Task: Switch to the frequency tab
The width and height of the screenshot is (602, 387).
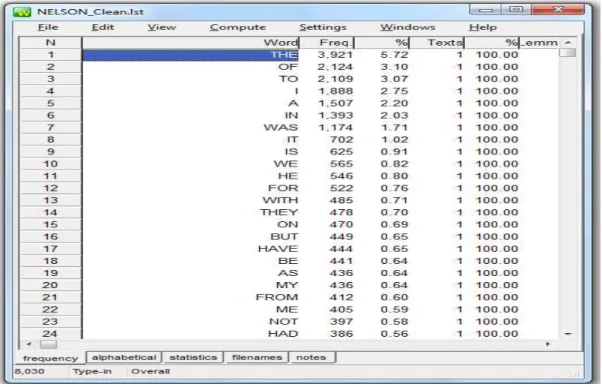Action: pyautogui.click(x=50, y=359)
